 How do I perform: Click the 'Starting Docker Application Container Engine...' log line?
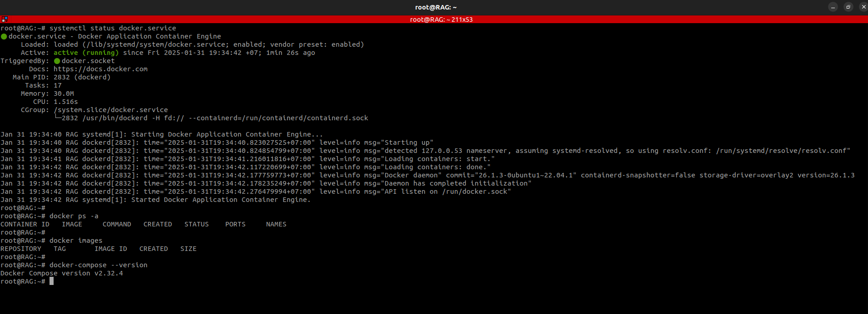click(x=227, y=134)
